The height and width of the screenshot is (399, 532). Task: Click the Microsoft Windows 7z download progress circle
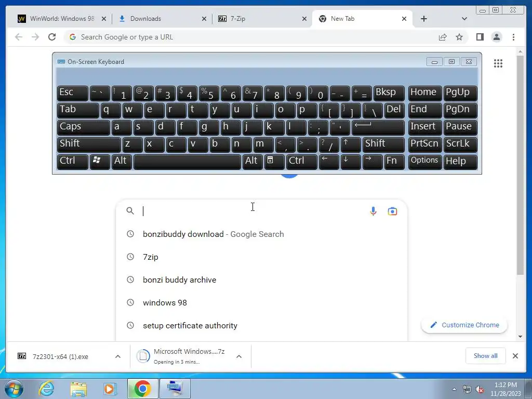(143, 356)
